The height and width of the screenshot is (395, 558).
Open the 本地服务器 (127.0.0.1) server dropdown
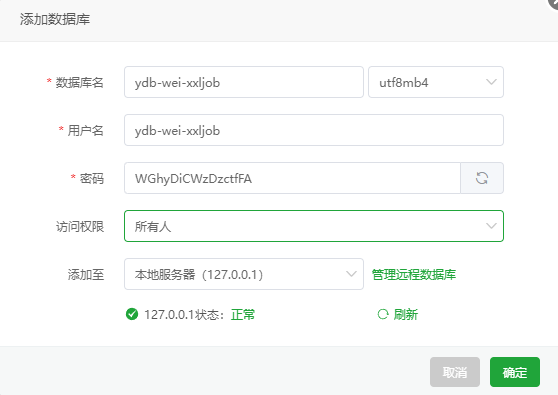point(244,274)
